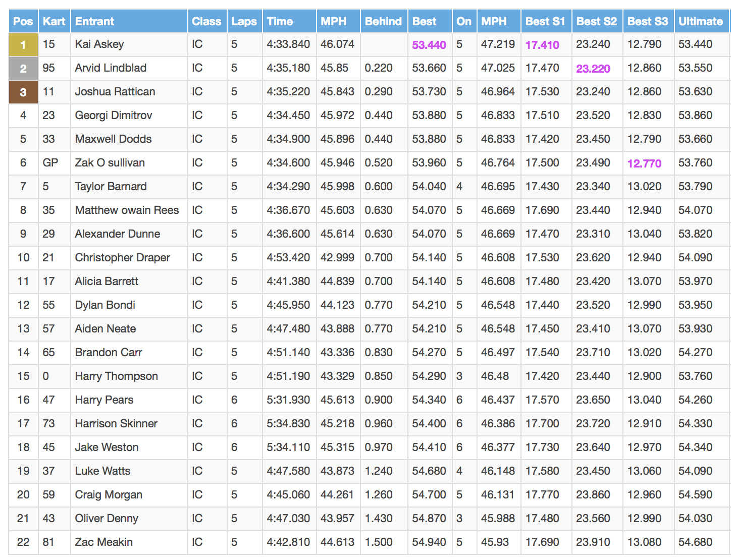
Task: Click race time 4:53.420
Action: pyautogui.click(x=288, y=258)
